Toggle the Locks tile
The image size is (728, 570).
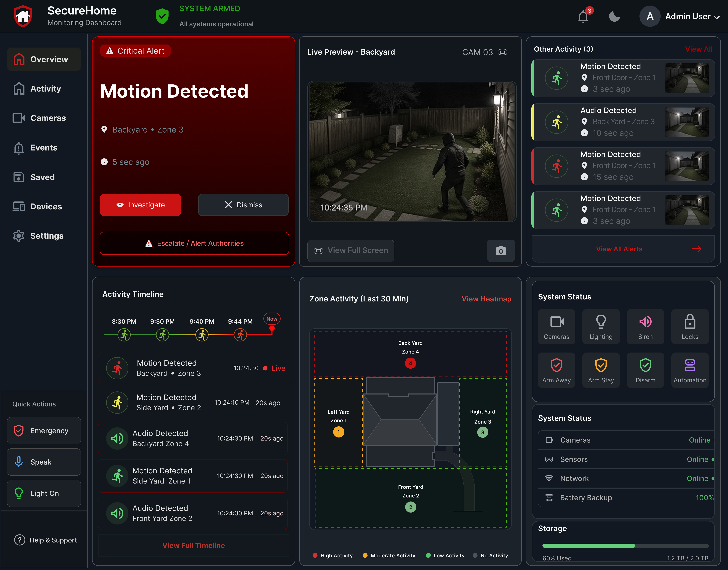[690, 327]
